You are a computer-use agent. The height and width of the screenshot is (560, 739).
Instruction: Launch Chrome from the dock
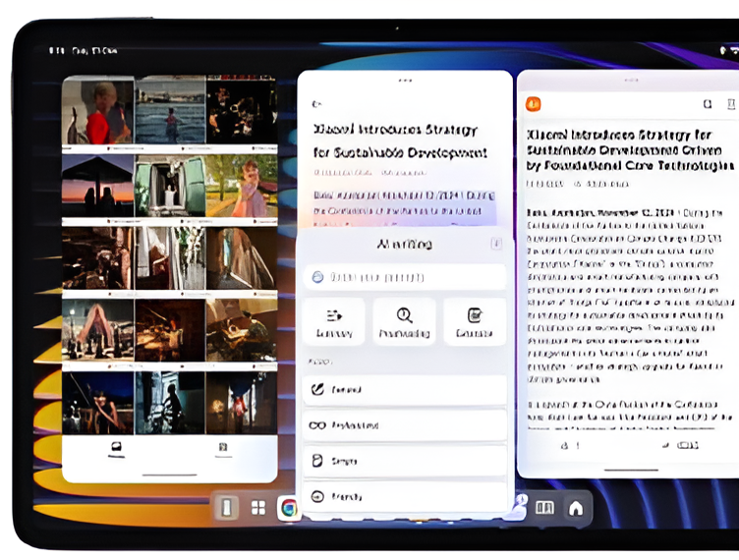point(289,508)
